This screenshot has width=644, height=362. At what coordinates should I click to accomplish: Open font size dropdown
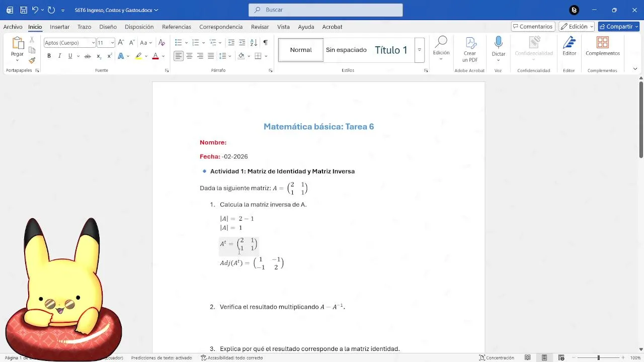tap(112, 43)
